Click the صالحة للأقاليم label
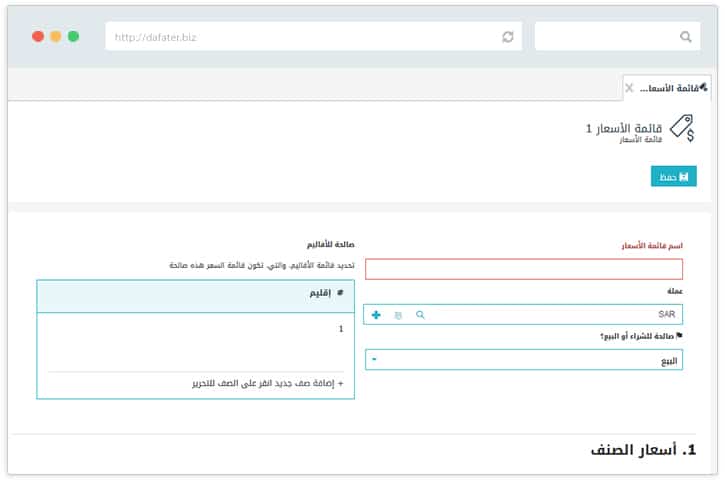This screenshot has width=725, height=485. [330, 244]
